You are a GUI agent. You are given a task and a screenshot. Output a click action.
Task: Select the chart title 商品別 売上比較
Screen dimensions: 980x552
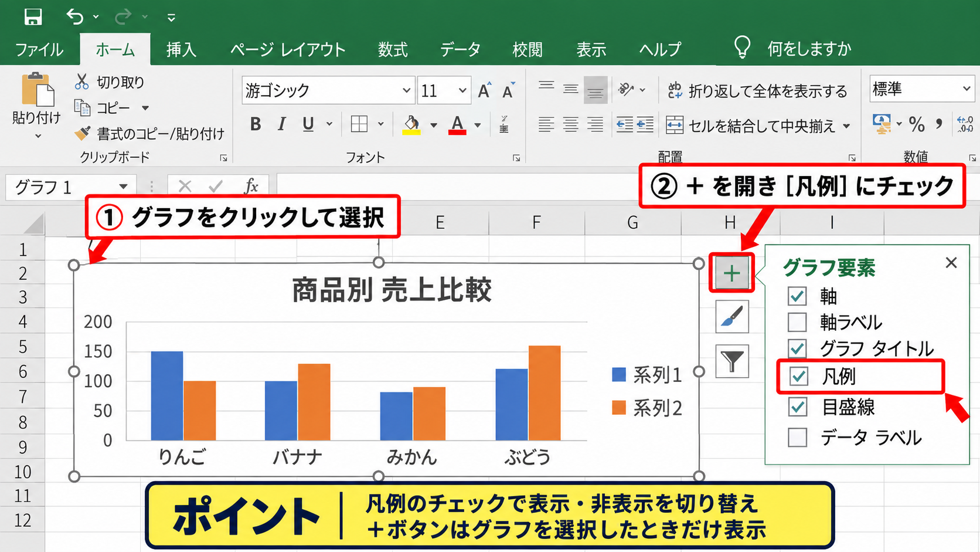392,290
